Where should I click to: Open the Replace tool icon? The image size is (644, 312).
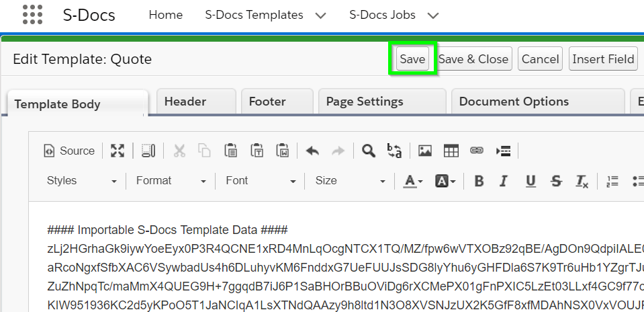394,151
